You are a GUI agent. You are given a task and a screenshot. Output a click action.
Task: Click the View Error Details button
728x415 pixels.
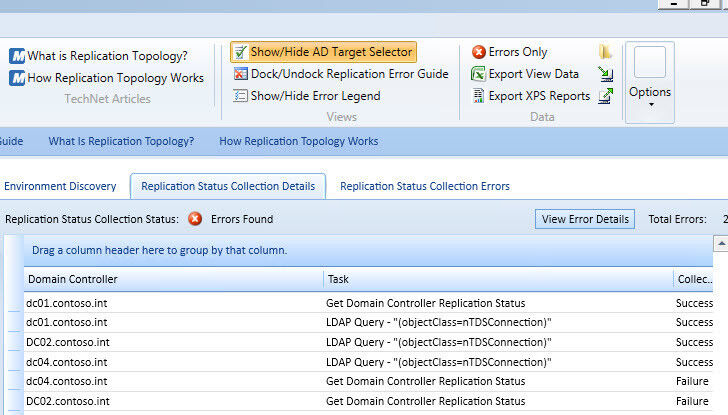(x=585, y=219)
